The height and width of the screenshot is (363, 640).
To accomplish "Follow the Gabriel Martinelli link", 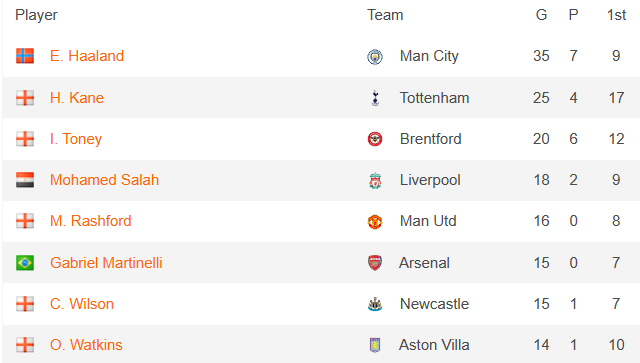I will point(106,263).
